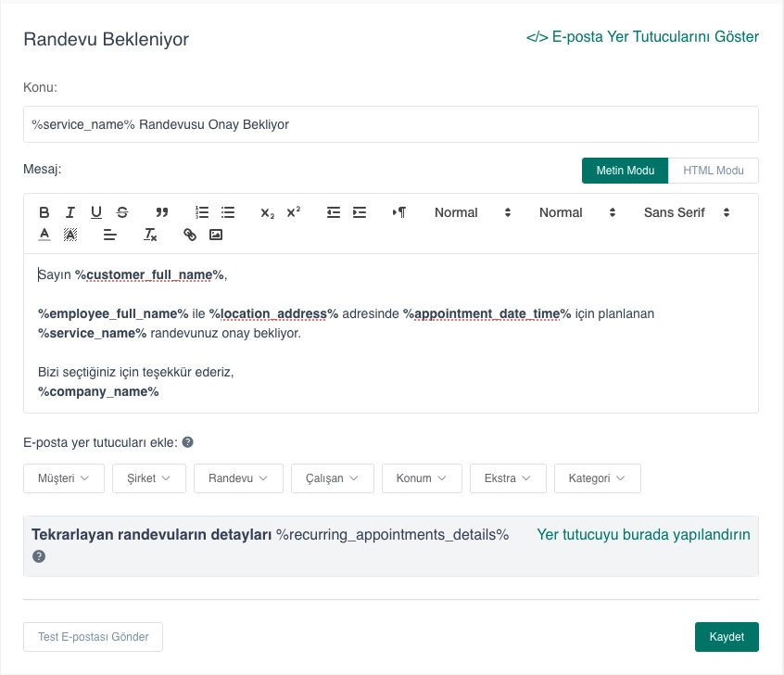Create an ordered list in the editor
This screenshot has width=784, height=675.
202,212
